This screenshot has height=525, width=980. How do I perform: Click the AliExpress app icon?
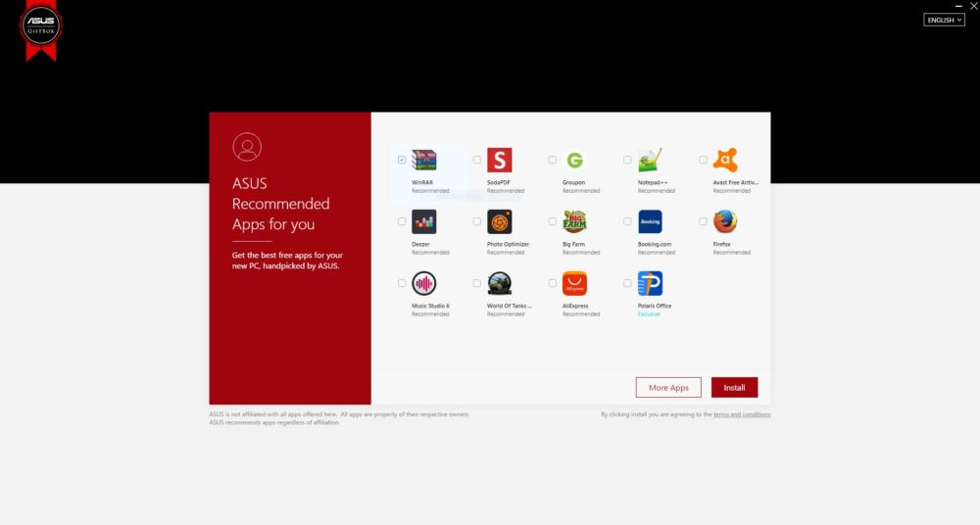(574, 283)
